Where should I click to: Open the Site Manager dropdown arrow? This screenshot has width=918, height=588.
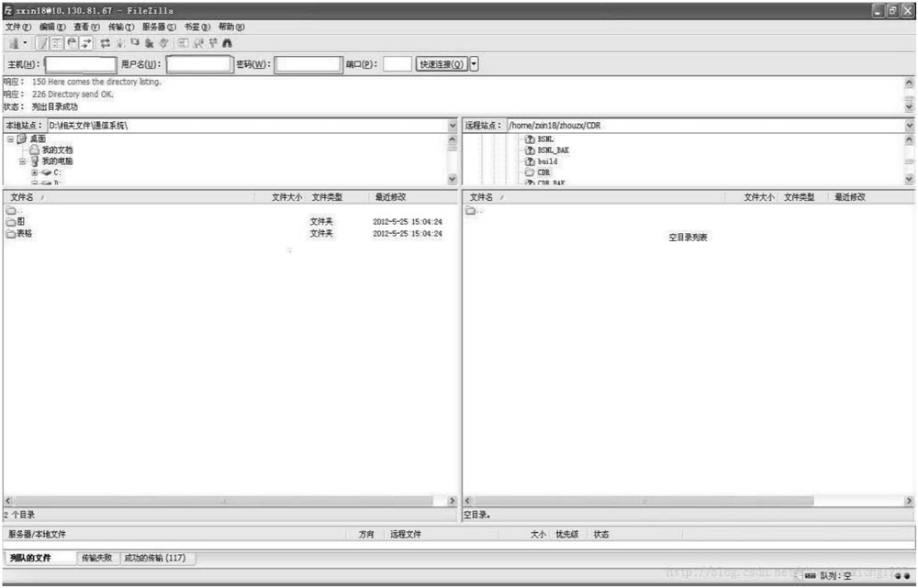coord(25,43)
